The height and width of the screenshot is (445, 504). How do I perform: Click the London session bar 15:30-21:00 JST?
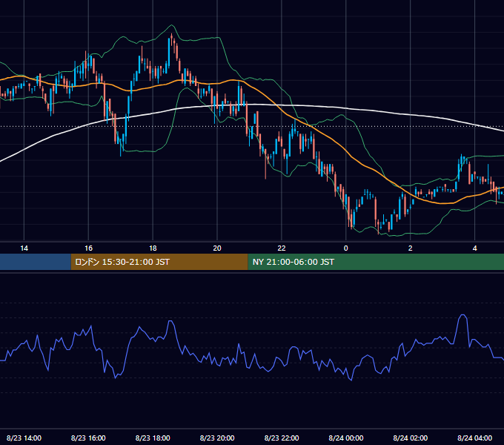[x=159, y=262]
